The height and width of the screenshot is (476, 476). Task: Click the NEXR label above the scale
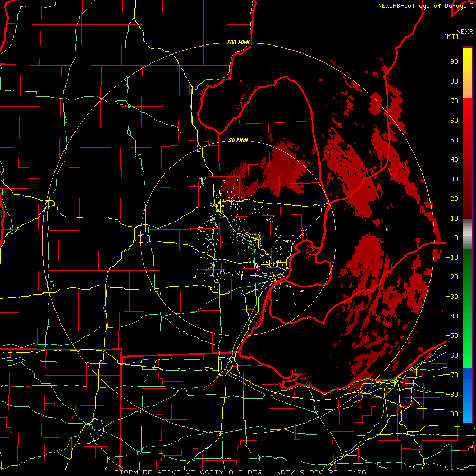click(464, 32)
